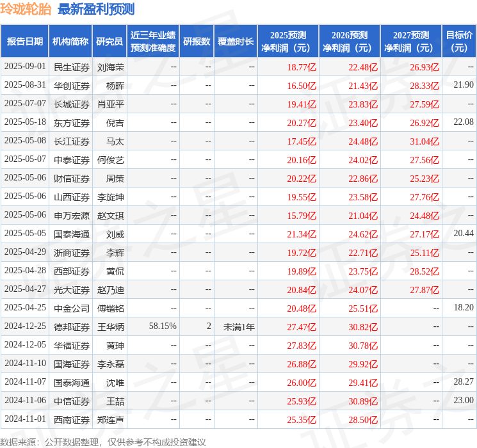Select the 德邦证券 institution cell
This screenshot has width=477, height=448.
(72, 327)
